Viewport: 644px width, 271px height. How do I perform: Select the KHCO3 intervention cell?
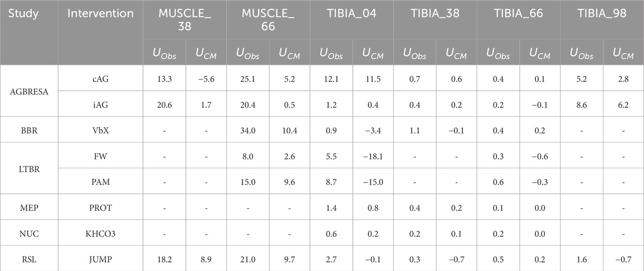pyautogui.click(x=101, y=233)
